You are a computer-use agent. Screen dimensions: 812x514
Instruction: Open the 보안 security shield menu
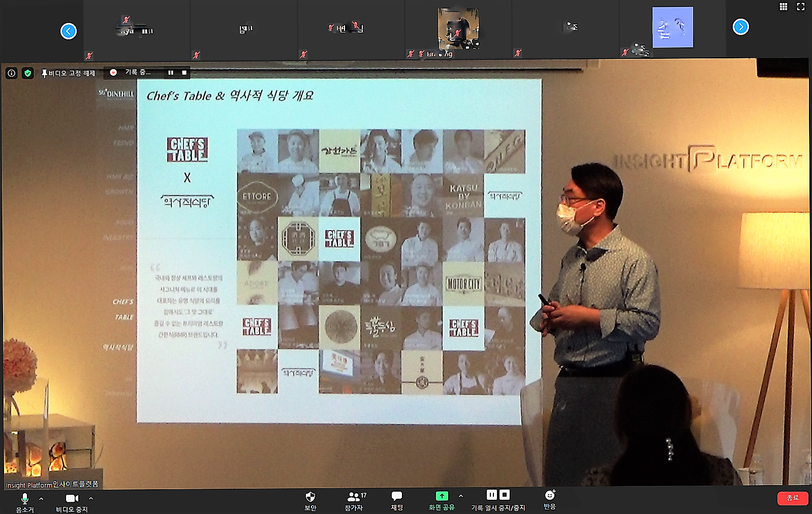[x=310, y=501]
